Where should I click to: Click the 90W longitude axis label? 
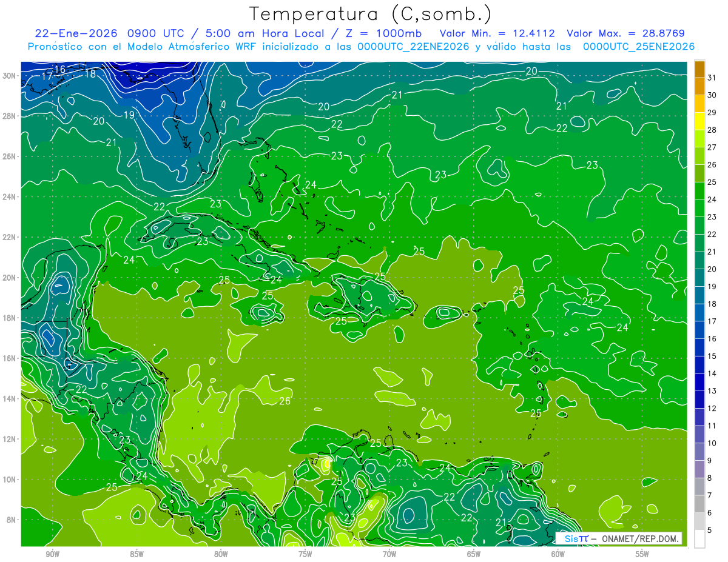(52, 554)
